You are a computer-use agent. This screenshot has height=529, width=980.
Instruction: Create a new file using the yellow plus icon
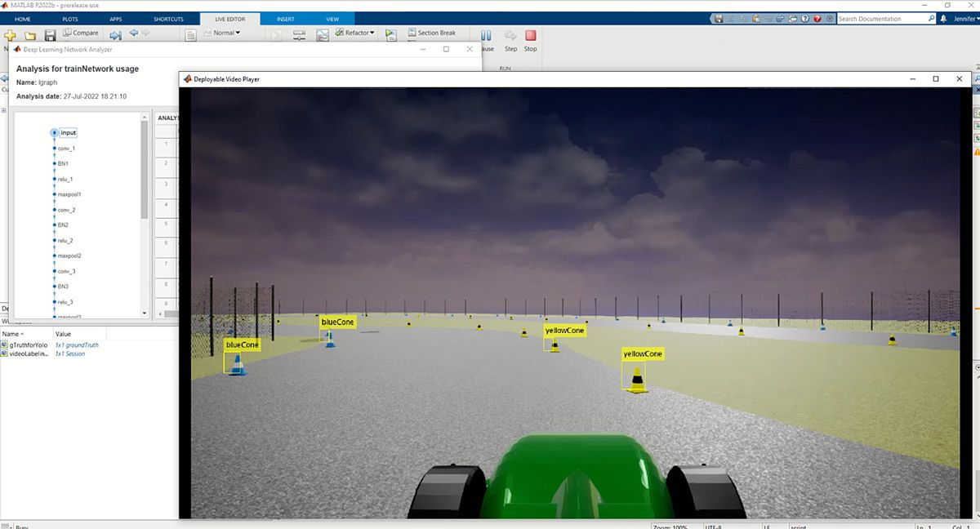click(10, 35)
